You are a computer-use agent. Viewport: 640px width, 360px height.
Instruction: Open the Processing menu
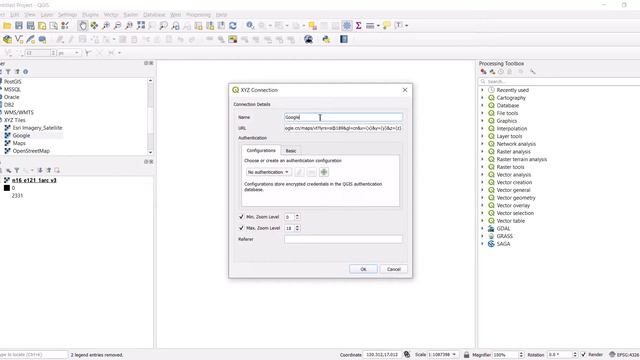pos(198,15)
